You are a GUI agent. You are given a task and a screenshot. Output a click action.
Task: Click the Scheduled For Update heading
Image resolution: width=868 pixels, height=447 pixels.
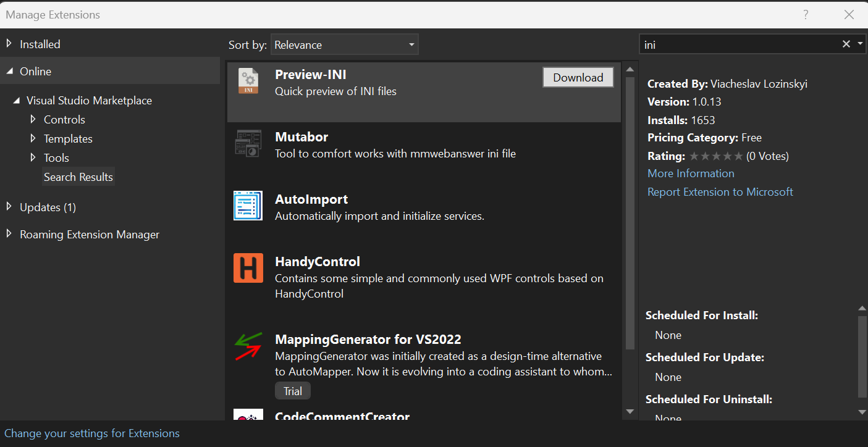[x=705, y=357]
